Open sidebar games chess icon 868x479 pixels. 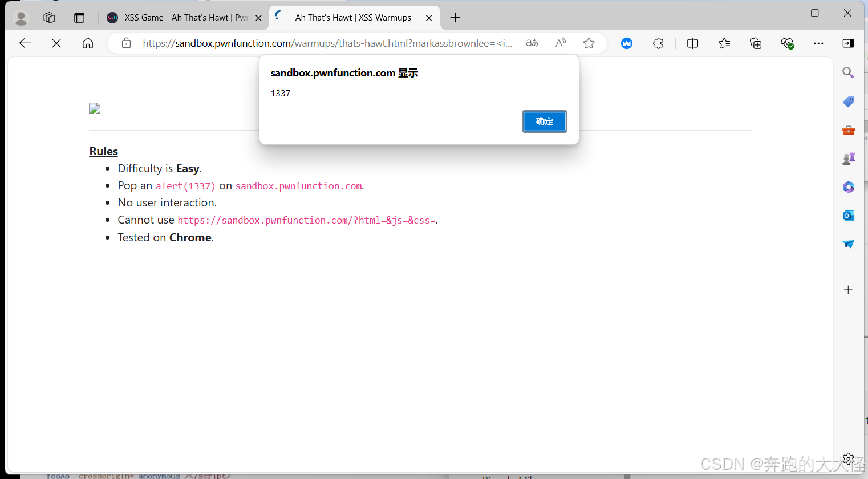(x=849, y=159)
